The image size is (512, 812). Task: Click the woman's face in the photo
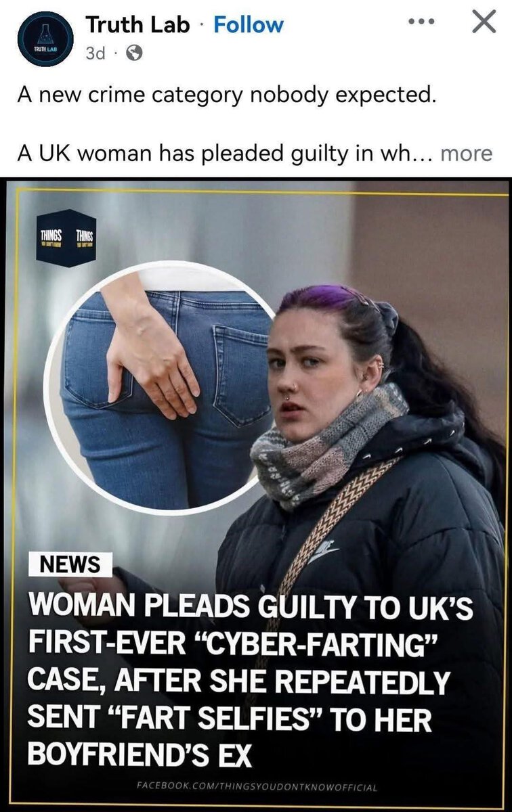pos(317,377)
